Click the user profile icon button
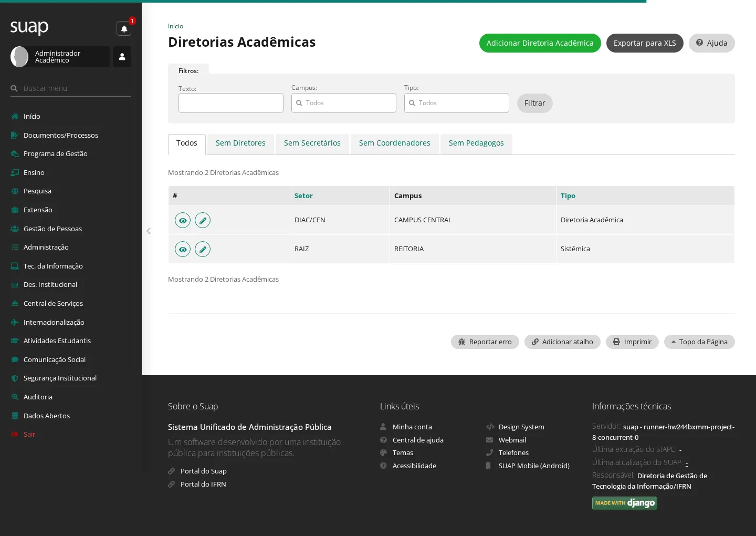 [x=122, y=57]
